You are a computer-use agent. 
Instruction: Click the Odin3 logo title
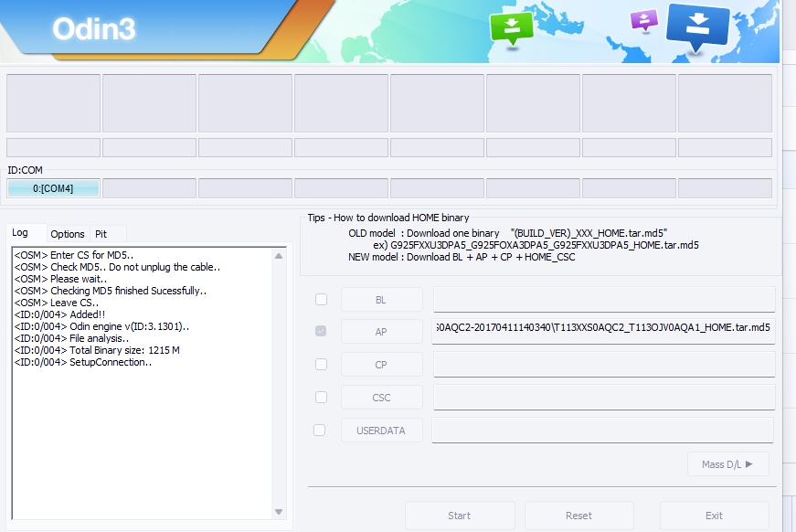click(x=94, y=29)
